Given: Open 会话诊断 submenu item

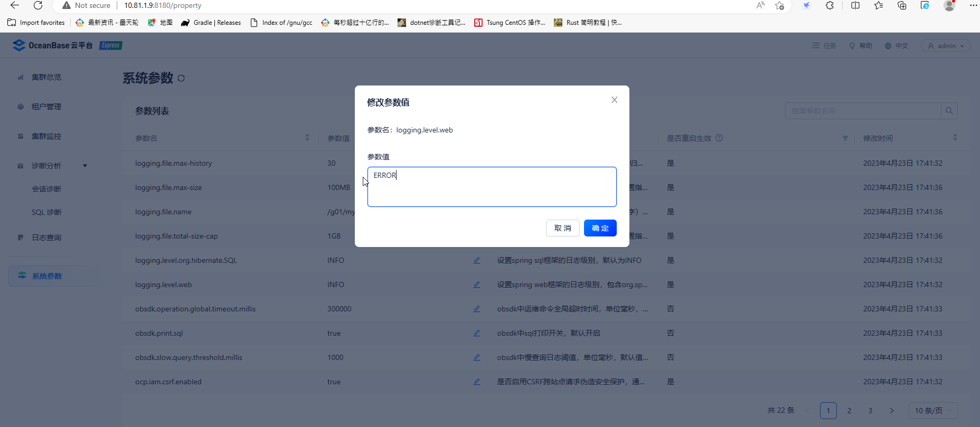Looking at the screenshot, I should (46, 189).
